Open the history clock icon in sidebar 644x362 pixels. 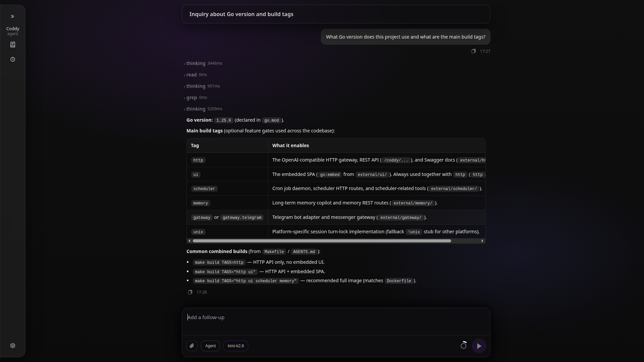(x=13, y=59)
